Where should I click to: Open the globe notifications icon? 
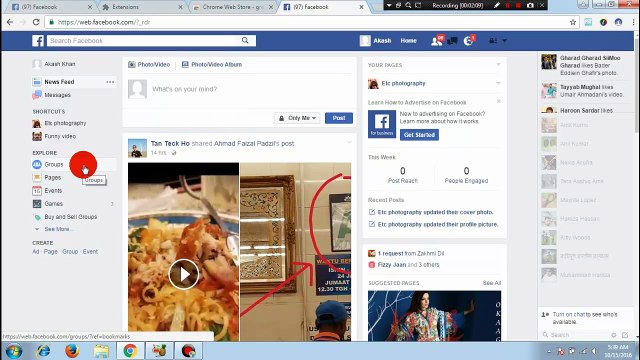click(x=469, y=40)
